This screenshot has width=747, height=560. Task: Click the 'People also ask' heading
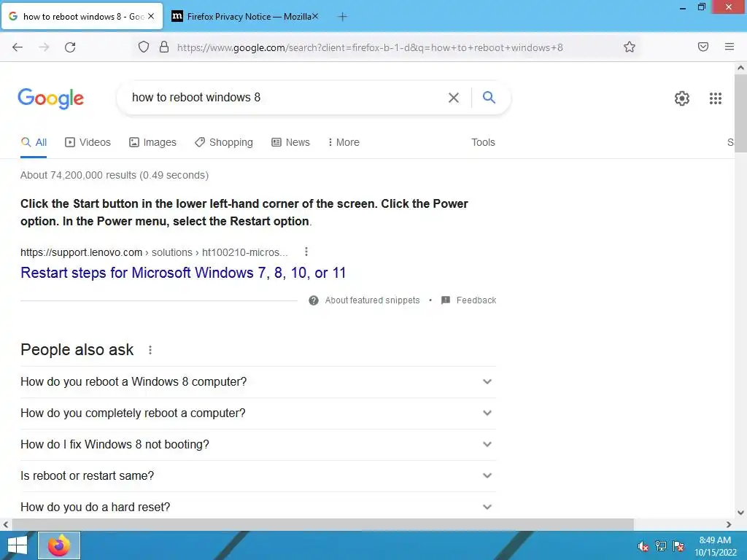coord(77,350)
